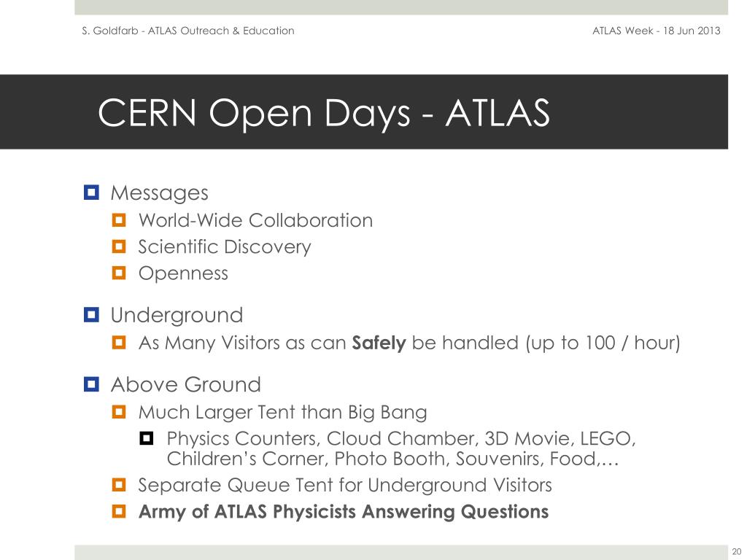The width and height of the screenshot is (747, 560).
Task: Click orange bullet beside Separate Queue Tent
Action: click(x=119, y=485)
